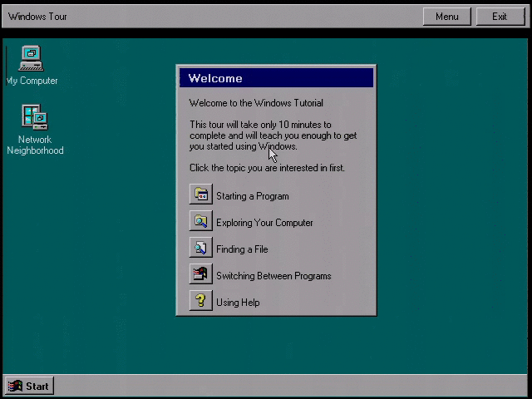The height and width of the screenshot is (399, 532).
Task: Exit the Windows Tour
Action: tap(500, 17)
